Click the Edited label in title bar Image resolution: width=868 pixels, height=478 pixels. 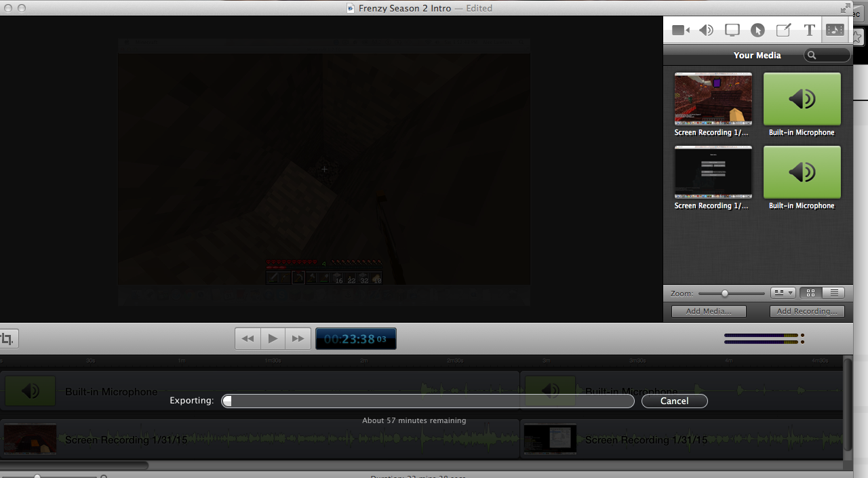click(x=479, y=8)
